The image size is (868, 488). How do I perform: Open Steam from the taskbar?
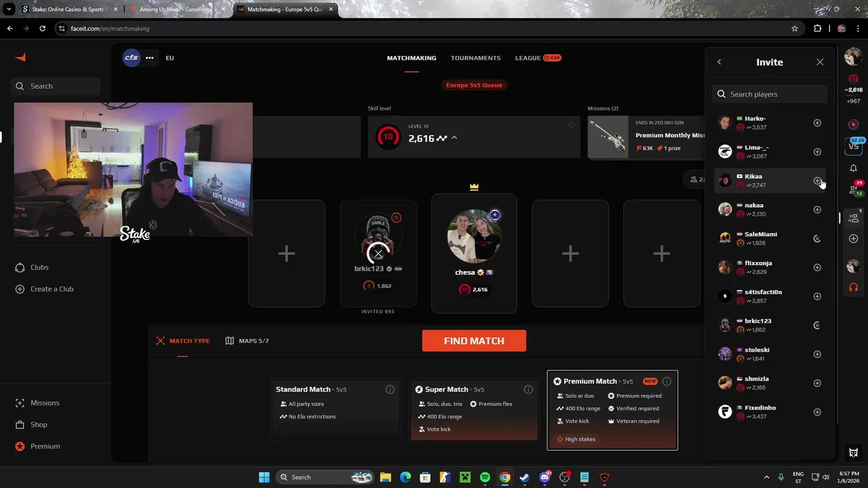click(x=524, y=477)
